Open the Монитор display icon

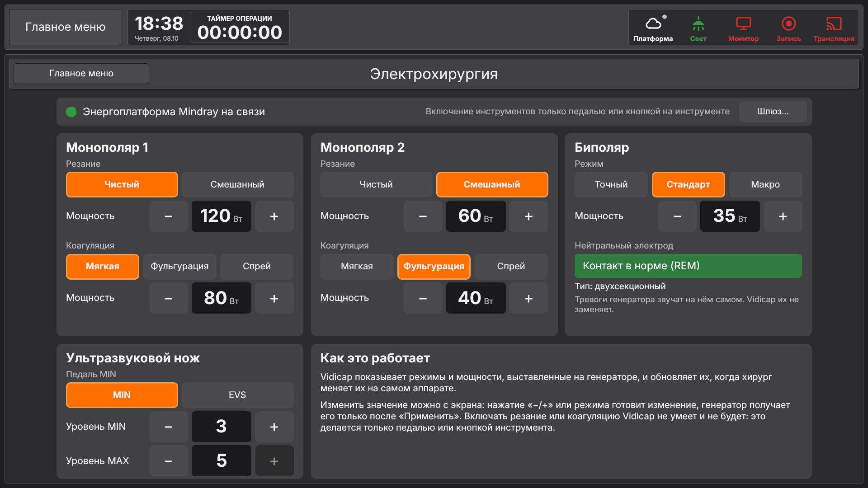point(743,28)
